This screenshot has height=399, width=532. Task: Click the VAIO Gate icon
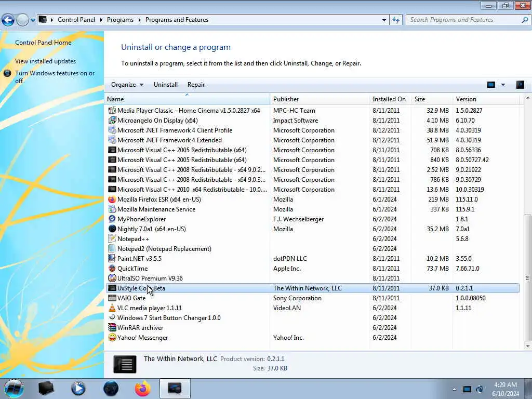pos(112,298)
